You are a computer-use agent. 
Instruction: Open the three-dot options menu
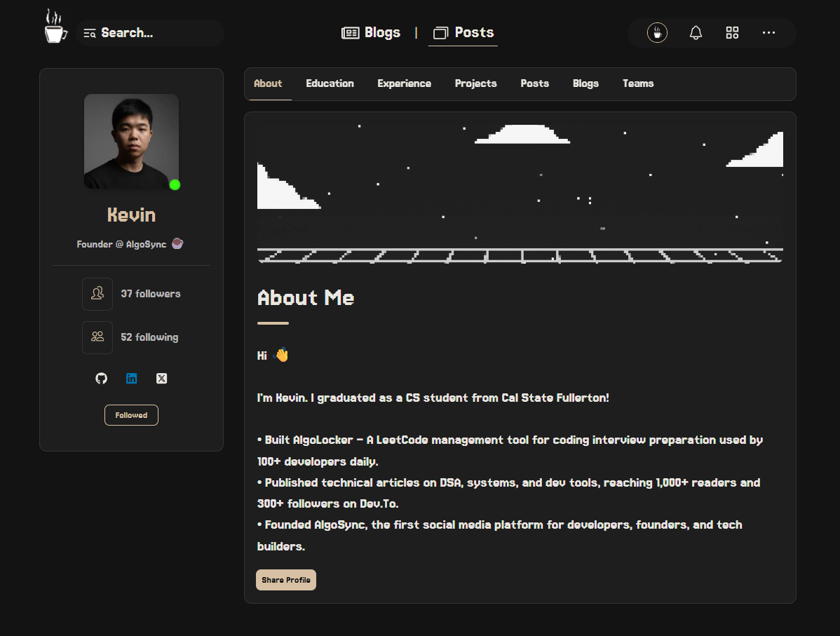coord(768,32)
